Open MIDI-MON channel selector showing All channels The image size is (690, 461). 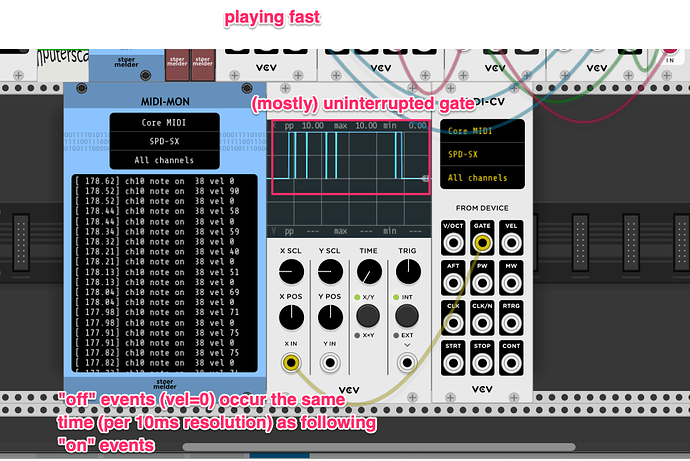point(164,160)
